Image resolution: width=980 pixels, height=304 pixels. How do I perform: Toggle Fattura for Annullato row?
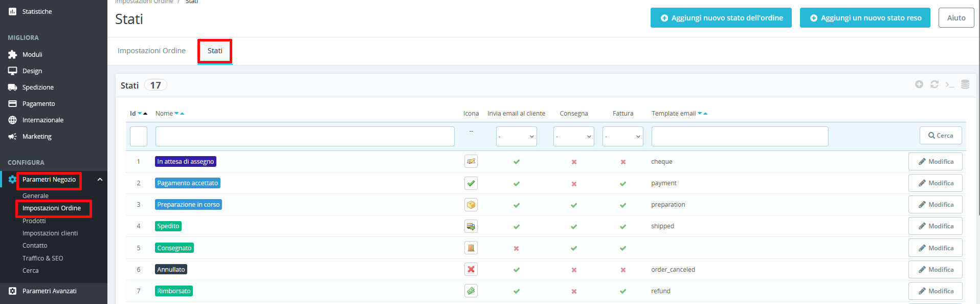pyautogui.click(x=623, y=270)
